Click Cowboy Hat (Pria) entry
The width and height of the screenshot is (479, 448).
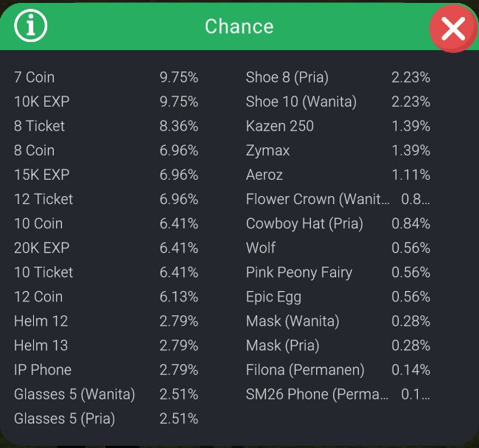[x=304, y=223]
